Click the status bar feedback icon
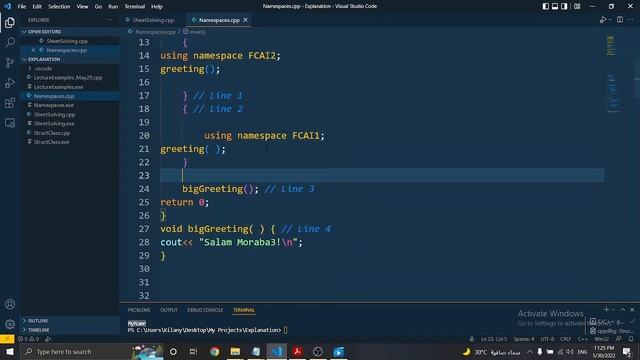Screen dimensions: 640x360 (619, 339)
